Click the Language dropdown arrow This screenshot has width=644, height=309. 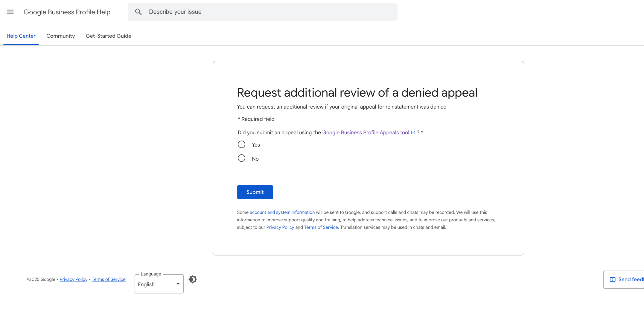(x=178, y=284)
